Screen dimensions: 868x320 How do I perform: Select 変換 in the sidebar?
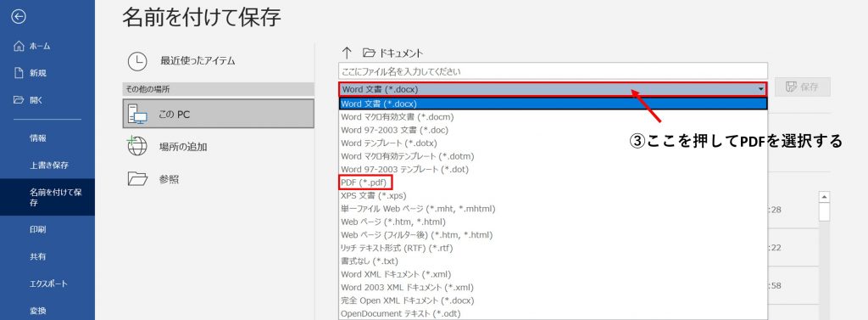(47, 310)
